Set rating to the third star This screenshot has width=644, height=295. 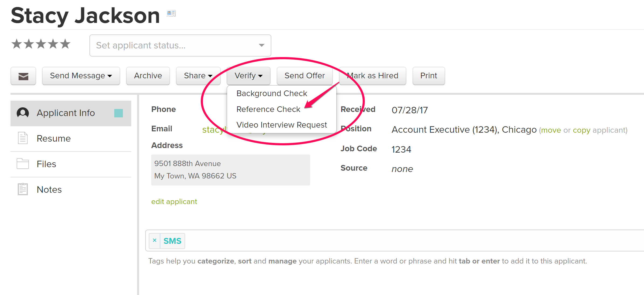tap(41, 44)
